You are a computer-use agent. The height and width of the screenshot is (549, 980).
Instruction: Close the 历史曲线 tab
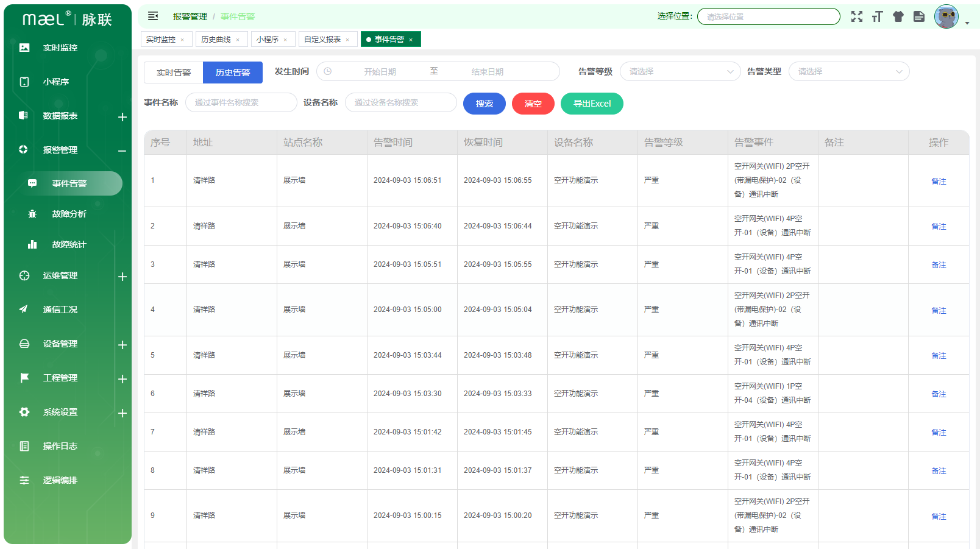click(x=238, y=40)
